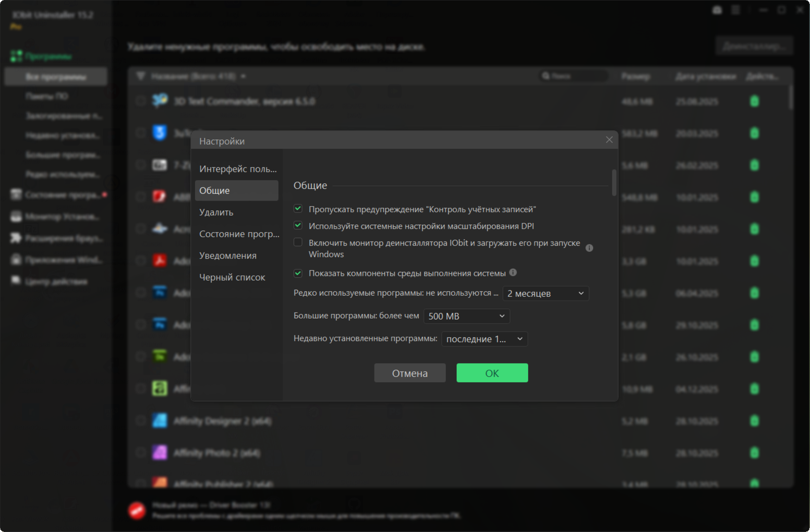The width and height of the screenshot is (810, 532).
Task: Click trash icon for Affinity Photo 2 row
Action: pos(754,453)
